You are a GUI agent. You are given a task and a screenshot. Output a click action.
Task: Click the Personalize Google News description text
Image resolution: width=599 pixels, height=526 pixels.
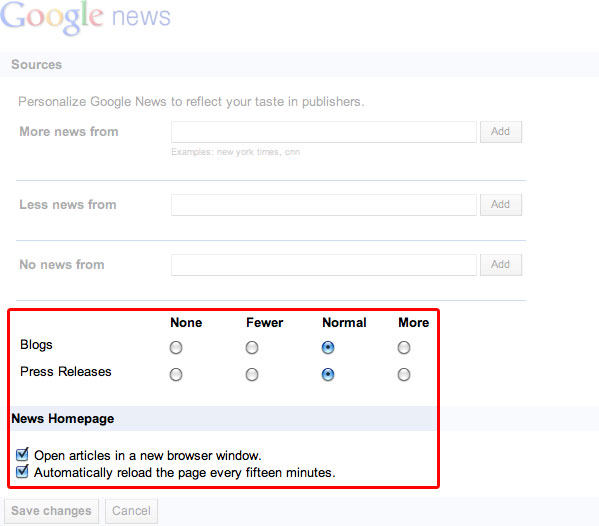[x=191, y=102]
